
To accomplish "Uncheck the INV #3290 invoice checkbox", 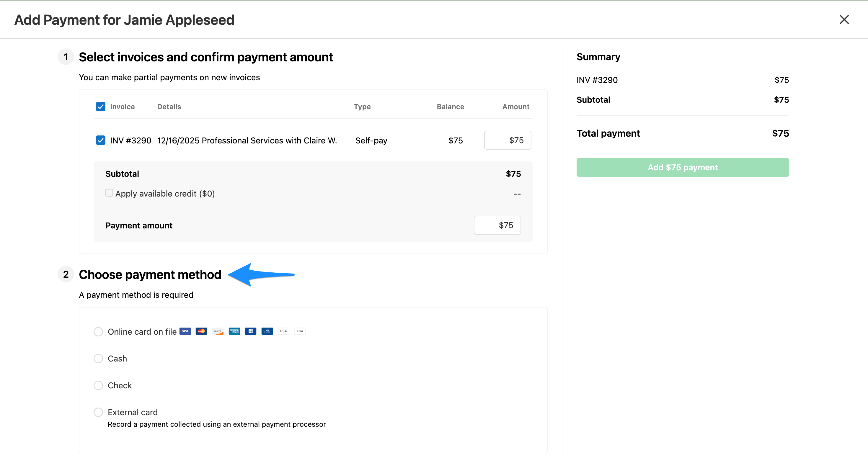I will [x=100, y=140].
